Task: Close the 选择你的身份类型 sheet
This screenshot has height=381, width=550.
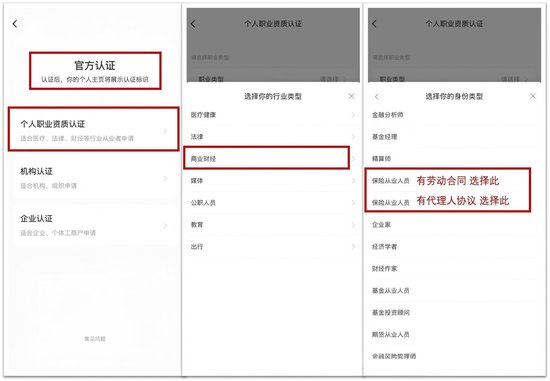Action: point(533,96)
